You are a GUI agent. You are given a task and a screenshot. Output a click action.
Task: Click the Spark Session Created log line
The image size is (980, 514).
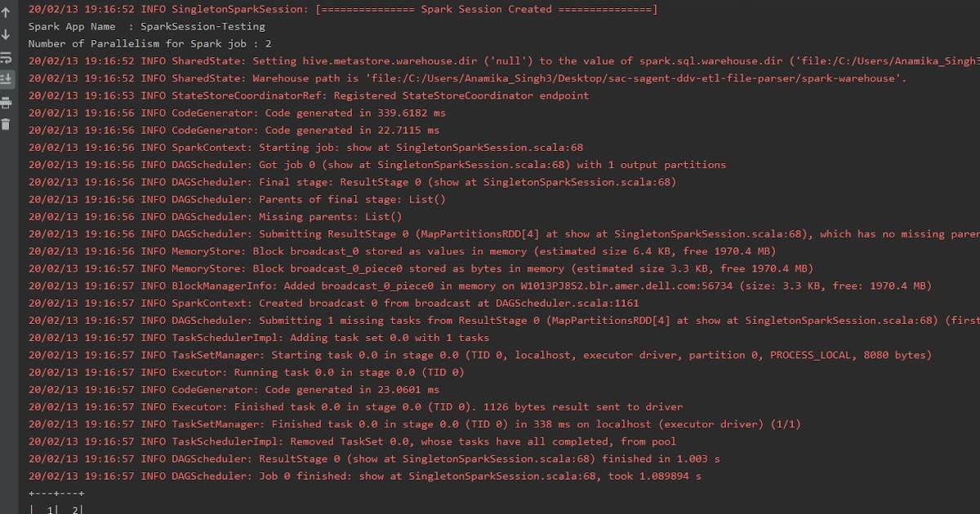(342, 9)
